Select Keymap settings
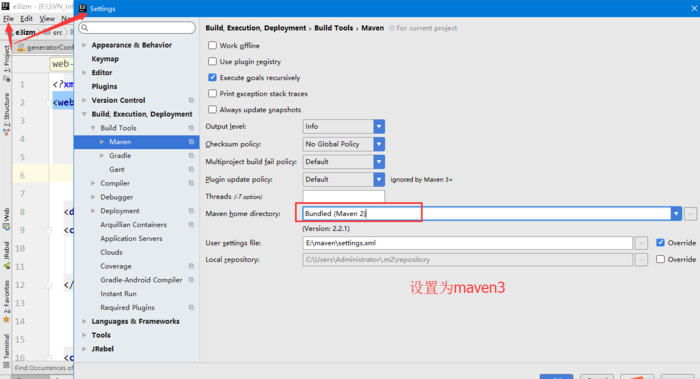700x379 pixels. point(105,59)
